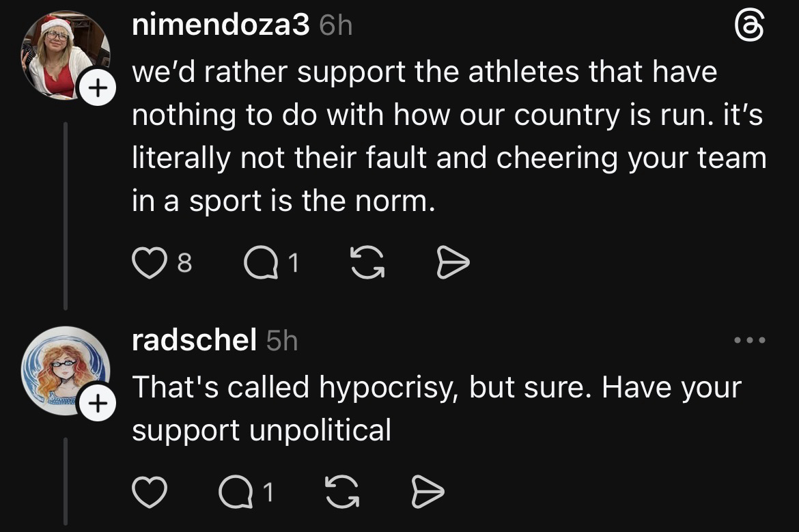Screen dimensions: 799x532
Task: Click the 6h timestamp on nimendoza3's post
Action: (335, 26)
